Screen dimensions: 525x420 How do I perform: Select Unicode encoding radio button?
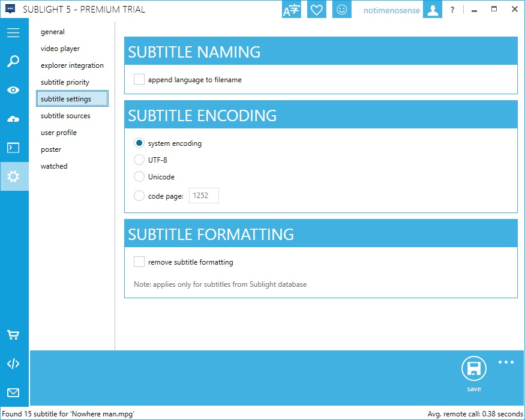(139, 176)
